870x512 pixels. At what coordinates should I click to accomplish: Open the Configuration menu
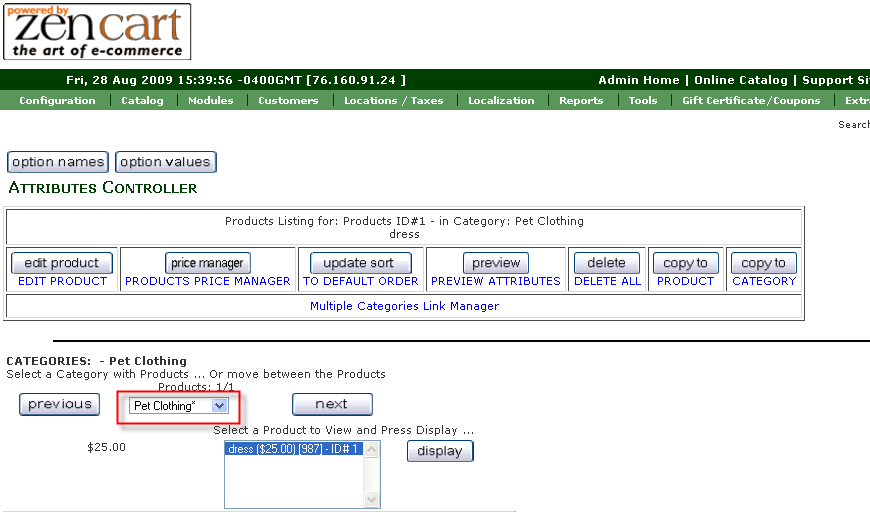[57, 100]
